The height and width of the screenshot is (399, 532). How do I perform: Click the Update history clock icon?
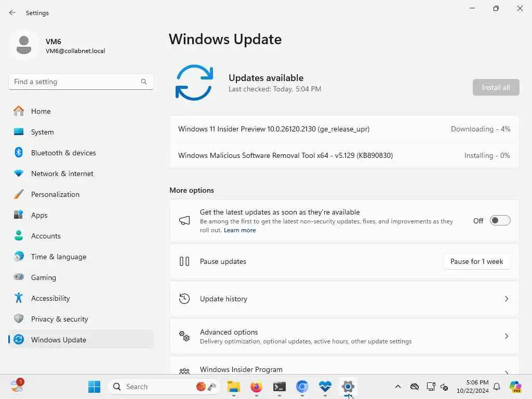pos(184,299)
